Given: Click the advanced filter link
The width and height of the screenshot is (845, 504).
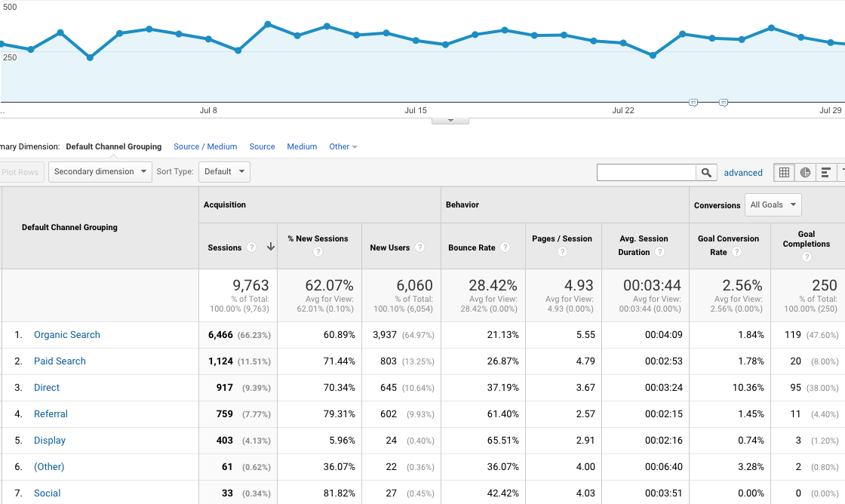Looking at the screenshot, I should (743, 173).
